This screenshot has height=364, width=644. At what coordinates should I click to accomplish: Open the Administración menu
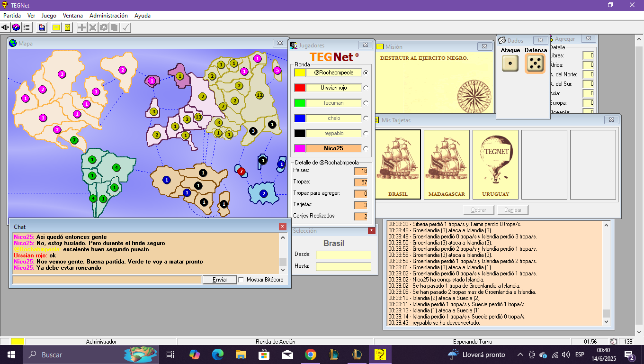(x=108, y=16)
